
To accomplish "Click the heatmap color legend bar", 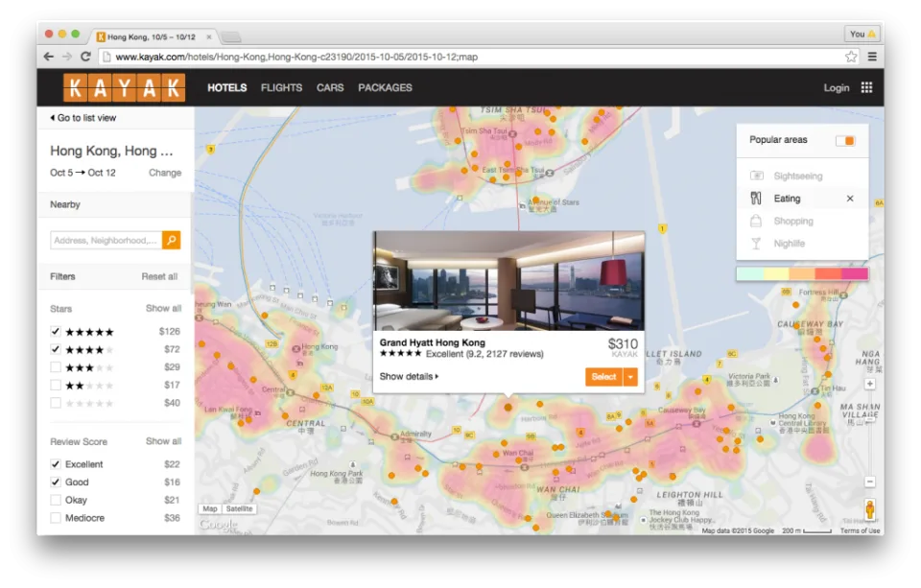I will pos(802,273).
